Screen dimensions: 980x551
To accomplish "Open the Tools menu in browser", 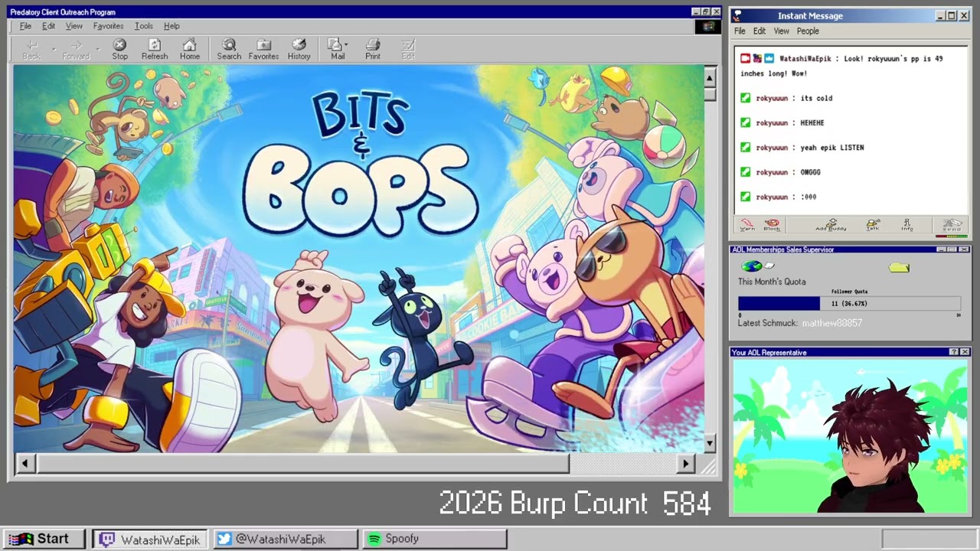I will [x=143, y=26].
